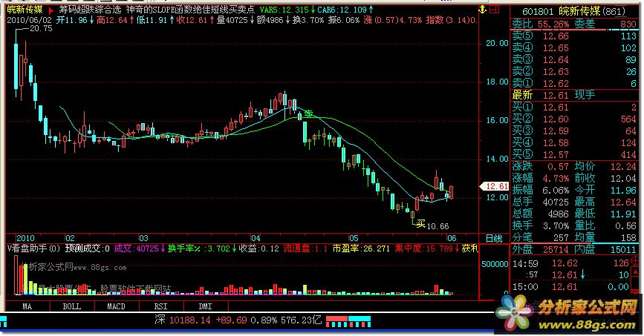
Task: Click the 皖新传媒 stock name at top left
Action: [x=22, y=10]
